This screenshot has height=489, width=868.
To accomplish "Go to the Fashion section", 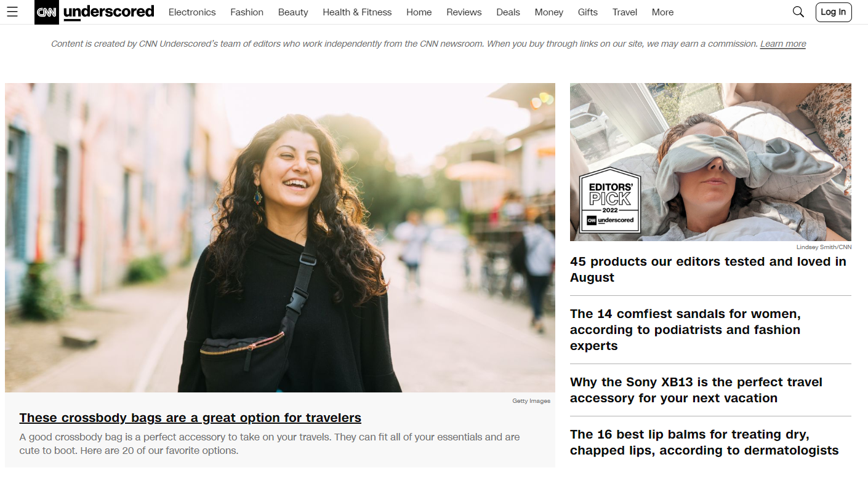I will point(247,12).
